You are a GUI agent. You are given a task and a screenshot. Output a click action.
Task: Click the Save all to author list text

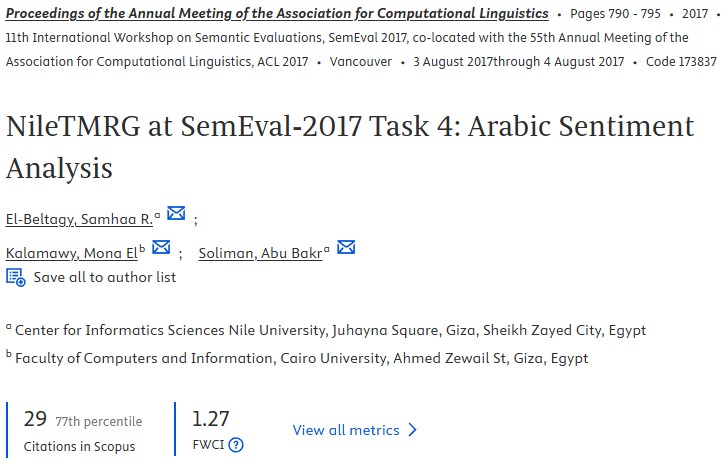point(105,277)
